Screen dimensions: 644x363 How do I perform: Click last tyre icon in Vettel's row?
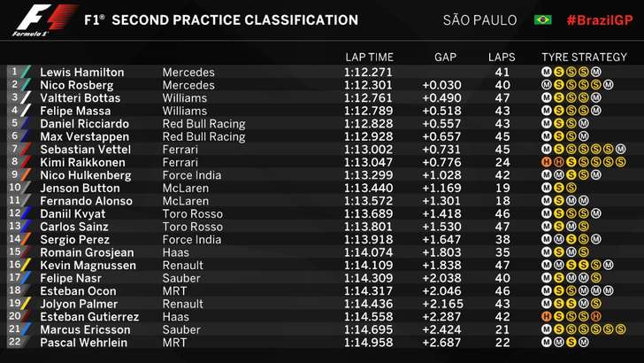pyautogui.click(x=622, y=150)
